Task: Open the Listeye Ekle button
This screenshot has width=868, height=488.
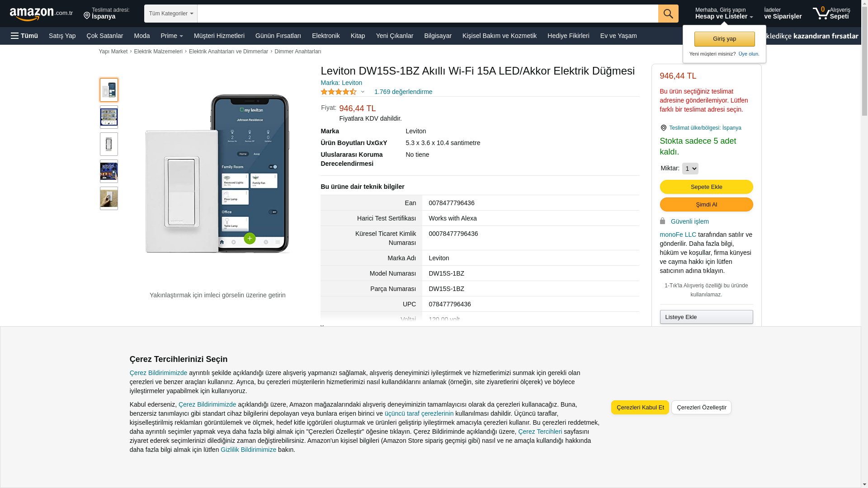Action: pyautogui.click(x=706, y=317)
